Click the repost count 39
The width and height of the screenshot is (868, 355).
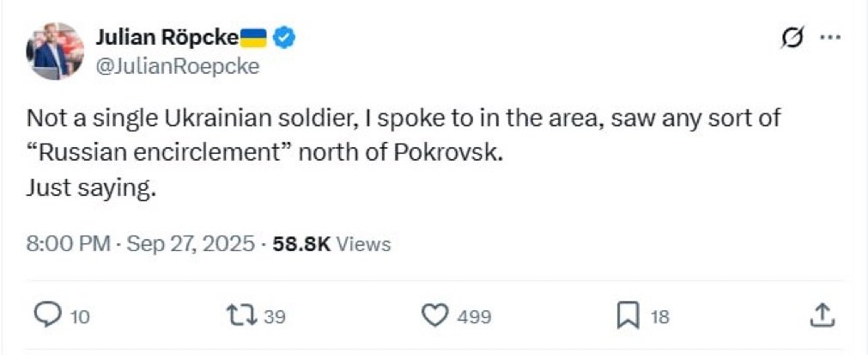274,317
